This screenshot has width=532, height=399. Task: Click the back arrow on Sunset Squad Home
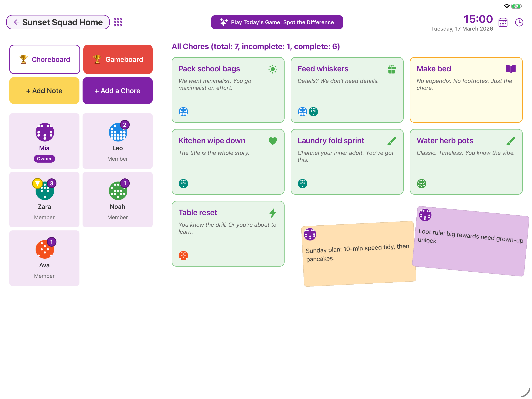(17, 22)
